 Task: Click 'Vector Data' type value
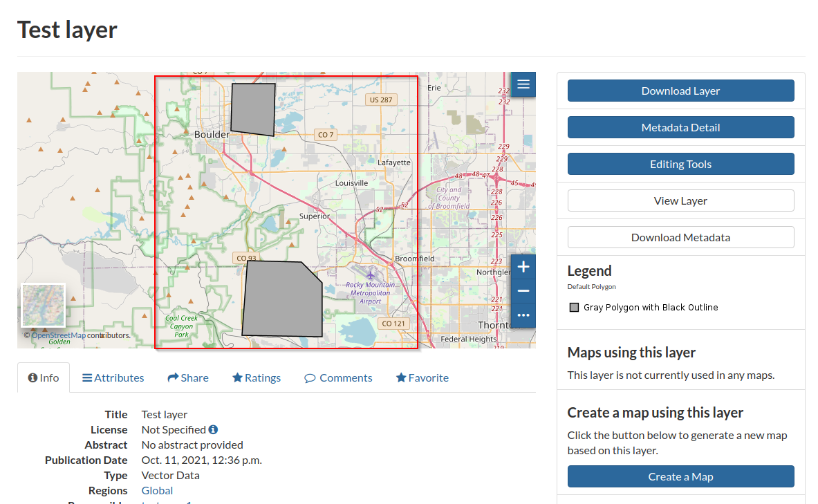coord(171,475)
